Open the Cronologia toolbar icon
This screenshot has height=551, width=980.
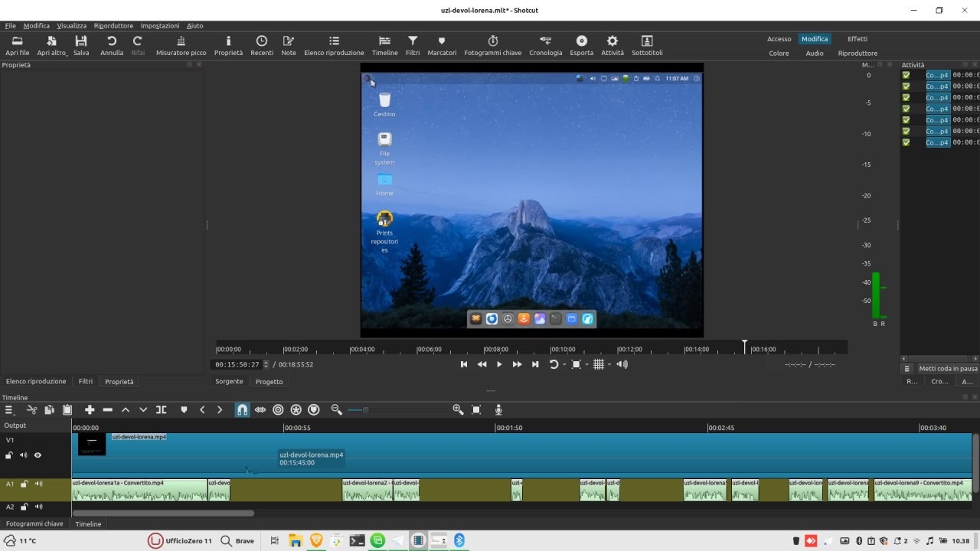click(x=545, y=46)
